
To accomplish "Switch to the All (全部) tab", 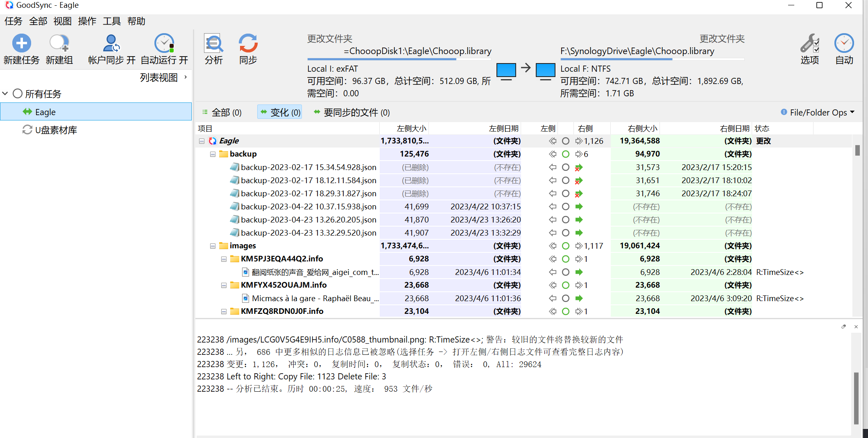I will pyautogui.click(x=222, y=112).
